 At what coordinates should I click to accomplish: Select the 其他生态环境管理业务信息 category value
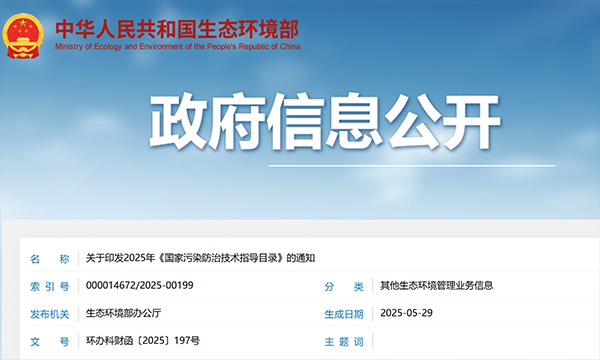[x=437, y=285]
